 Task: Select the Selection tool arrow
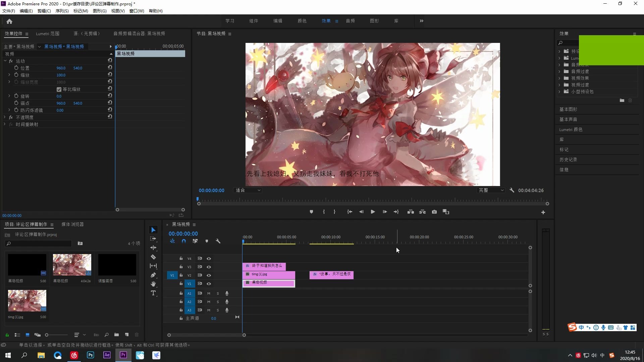(153, 230)
